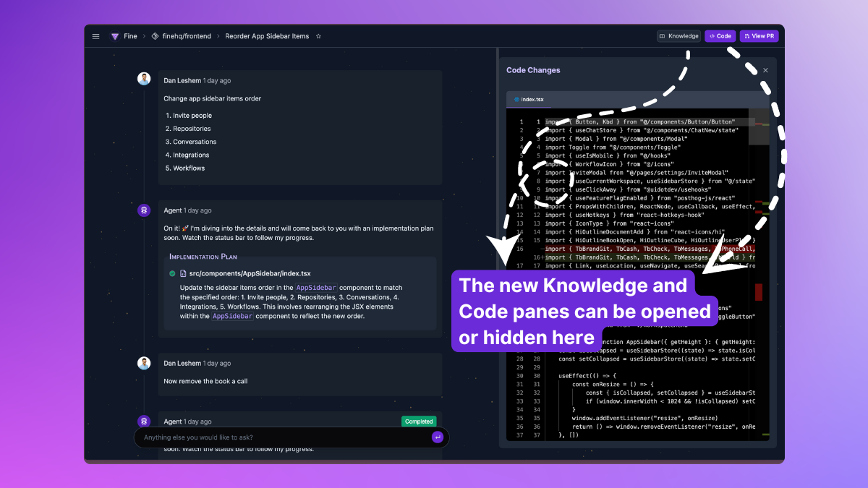The width and height of the screenshot is (868, 488).
Task: Open src/components/AppSidebar/index.tsx file link
Action: pos(250,273)
